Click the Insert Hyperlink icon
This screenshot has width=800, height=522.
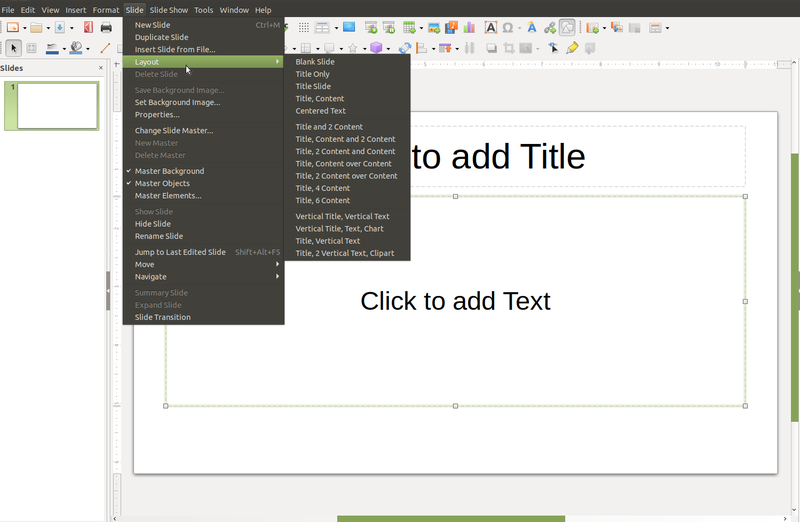pos(549,28)
